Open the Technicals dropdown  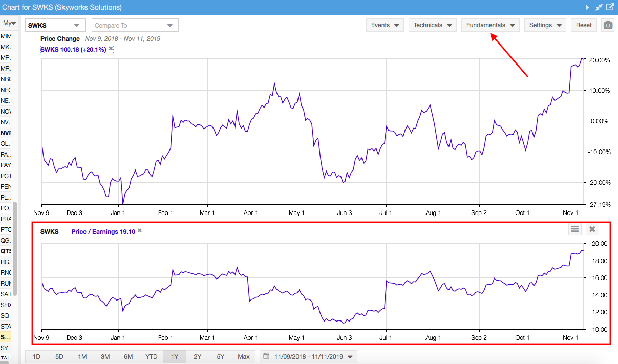point(433,25)
